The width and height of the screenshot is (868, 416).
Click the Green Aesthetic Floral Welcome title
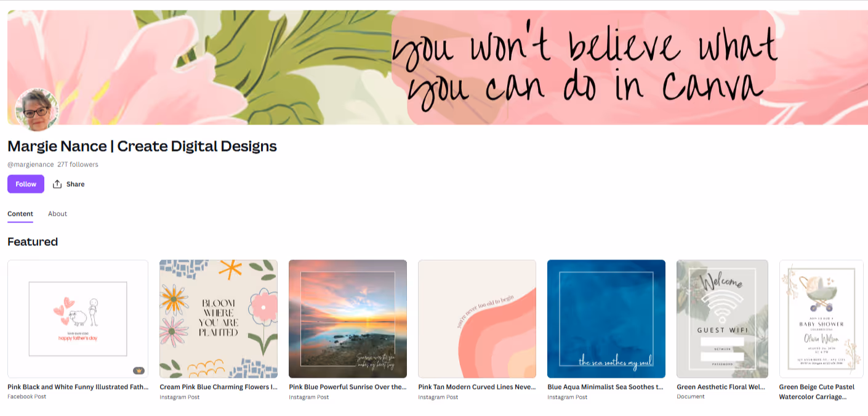pos(721,387)
